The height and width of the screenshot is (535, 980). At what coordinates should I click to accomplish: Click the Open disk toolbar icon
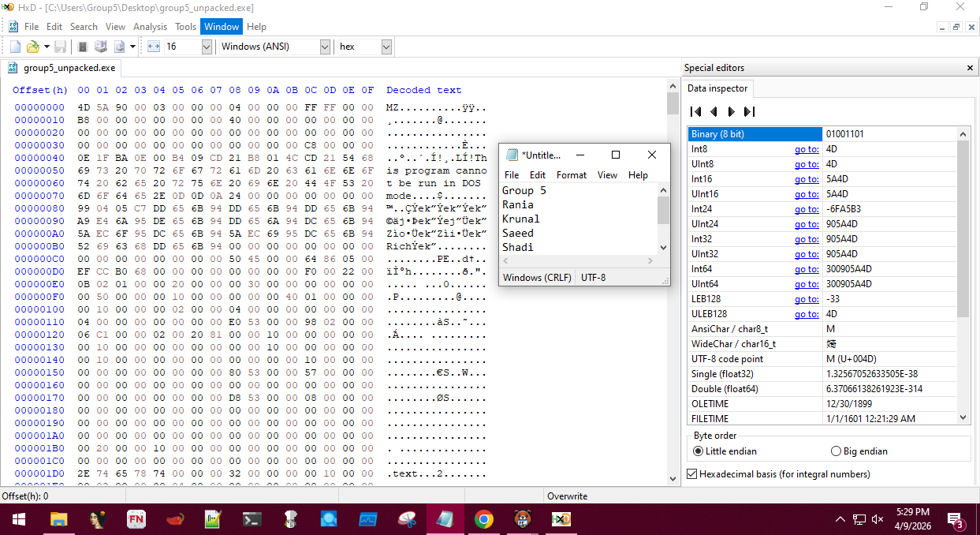click(x=101, y=47)
